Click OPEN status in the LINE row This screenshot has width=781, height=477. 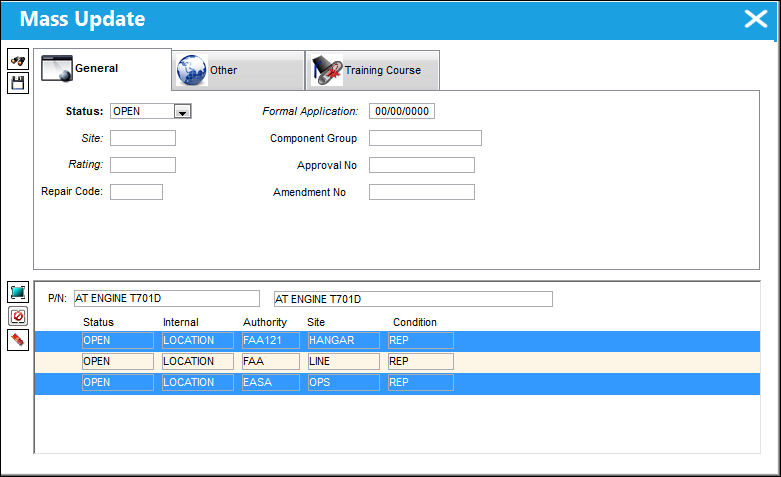[118, 361]
